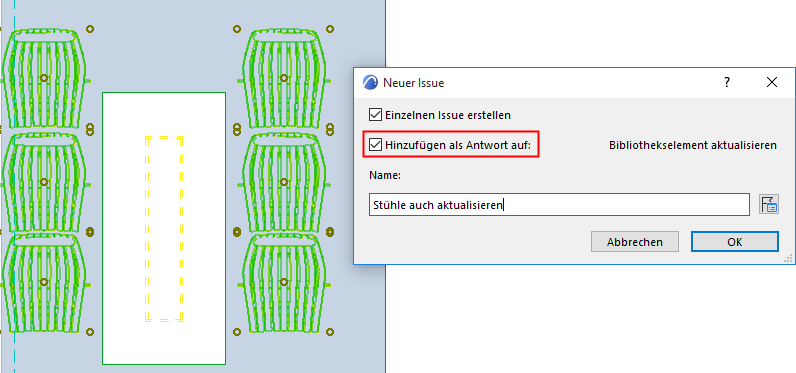Close the Neuer Issue dialog
796x373 pixels.
pos(772,82)
